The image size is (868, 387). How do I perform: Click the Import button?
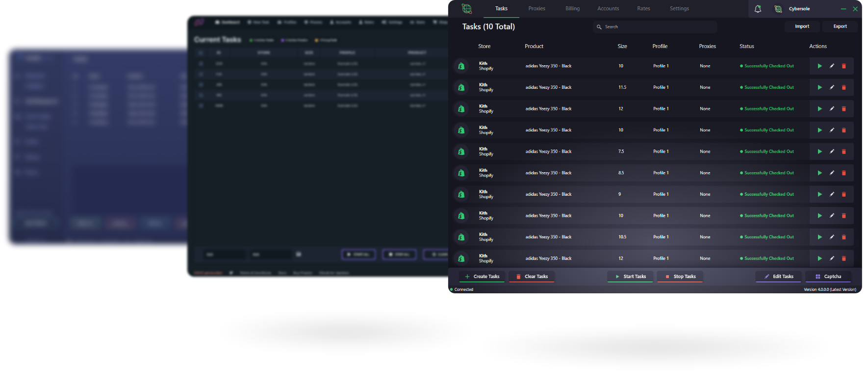pyautogui.click(x=802, y=26)
